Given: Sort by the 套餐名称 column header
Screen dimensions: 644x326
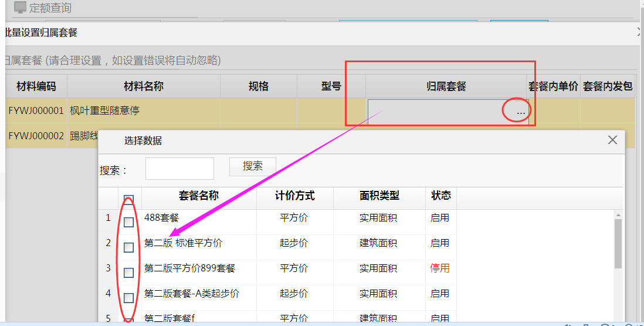Looking at the screenshot, I should coord(198,196).
